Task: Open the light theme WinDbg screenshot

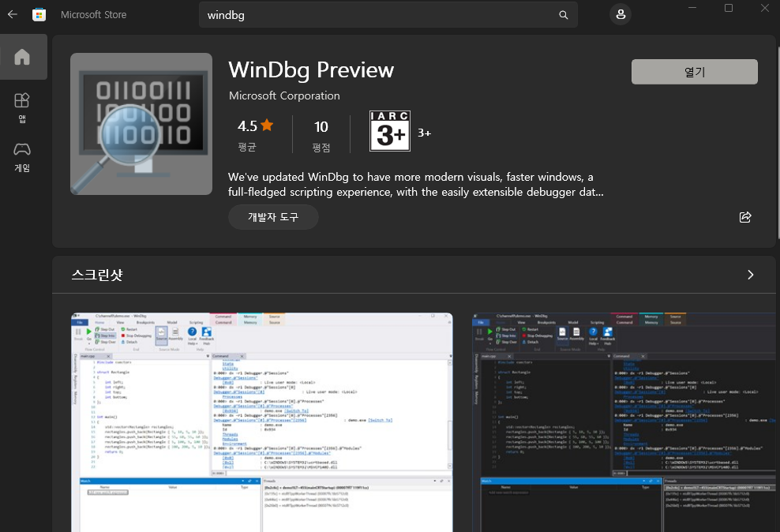Action: (262, 422)
